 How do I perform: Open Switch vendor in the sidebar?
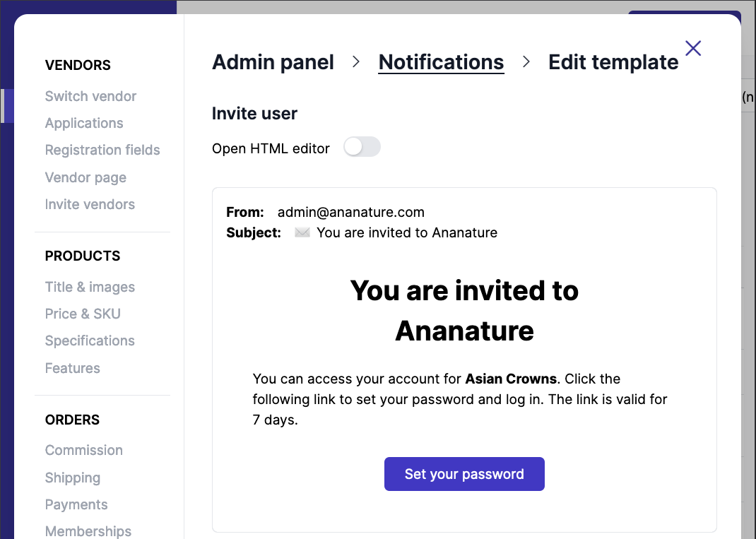[90, 96]
